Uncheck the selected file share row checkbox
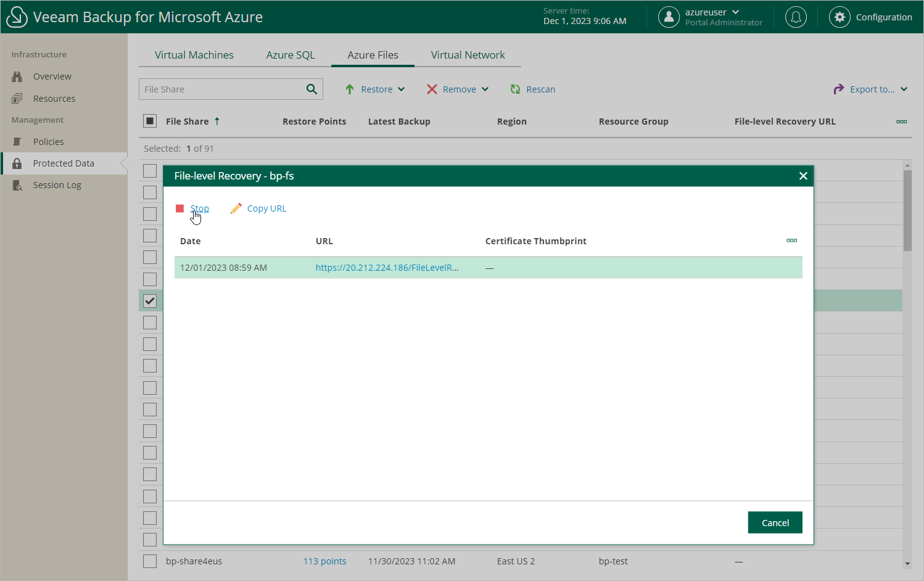This screenshot has height=581, width=924. (x=150, y=301)
